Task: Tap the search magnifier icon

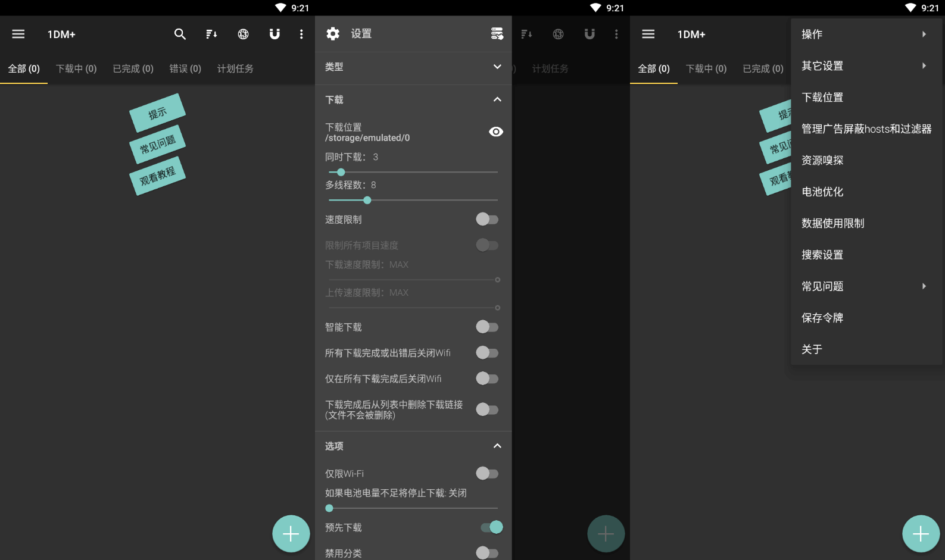Action: click(180, 34)
